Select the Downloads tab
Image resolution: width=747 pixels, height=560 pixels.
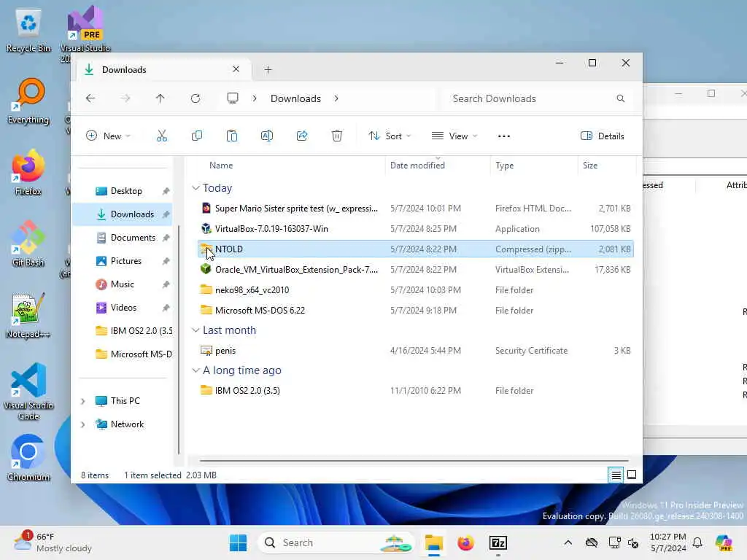pyautogui.click(x=162, y=69)
